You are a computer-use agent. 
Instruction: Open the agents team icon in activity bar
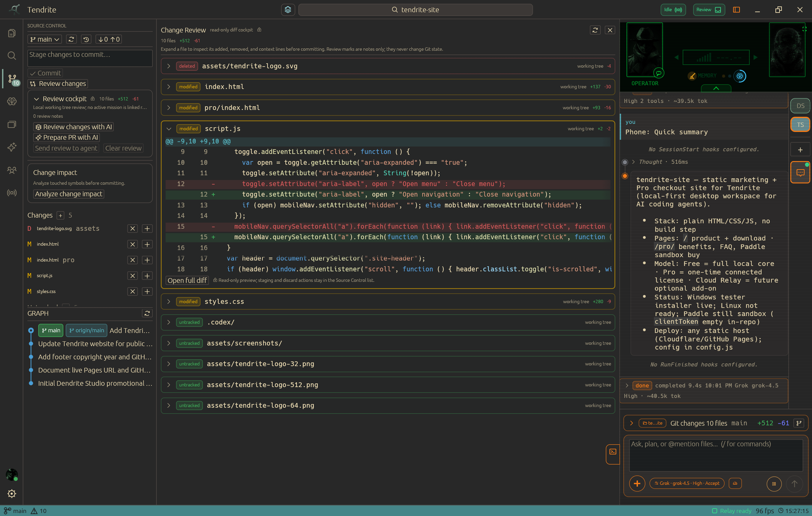[x=12, y=170]
